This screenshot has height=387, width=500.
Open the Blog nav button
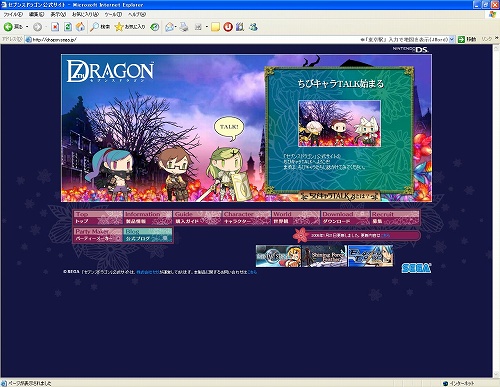(x=148, y=235)
